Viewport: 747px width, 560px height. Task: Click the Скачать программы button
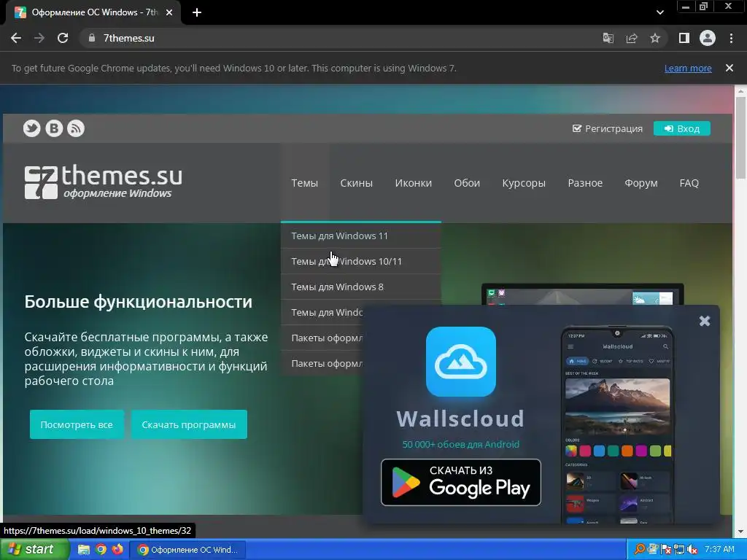[189, 424]
